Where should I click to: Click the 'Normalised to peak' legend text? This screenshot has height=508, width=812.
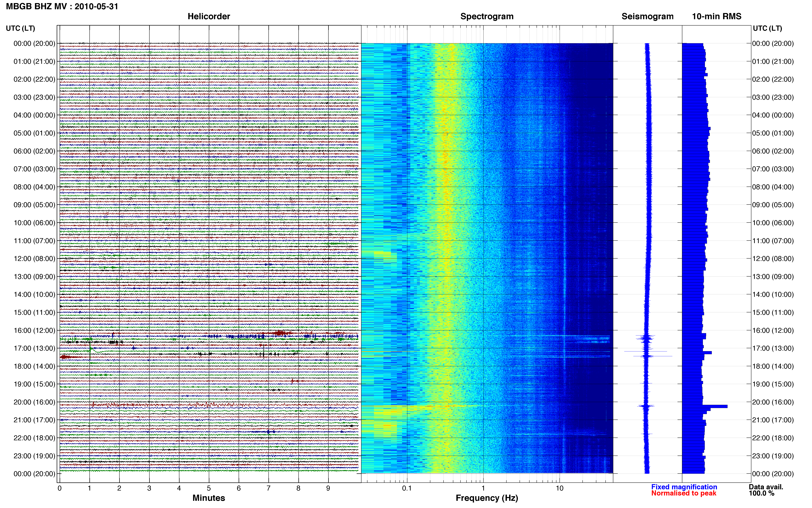pos(684,493)
